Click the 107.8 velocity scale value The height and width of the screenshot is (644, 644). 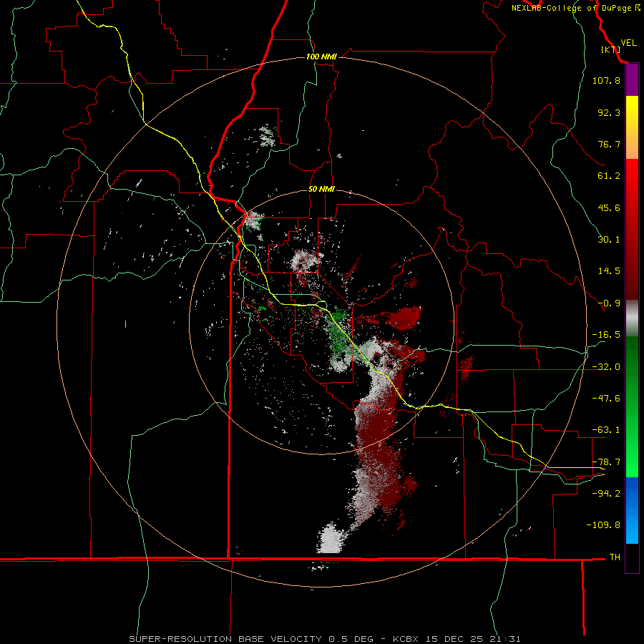click(x=606, y=80)
